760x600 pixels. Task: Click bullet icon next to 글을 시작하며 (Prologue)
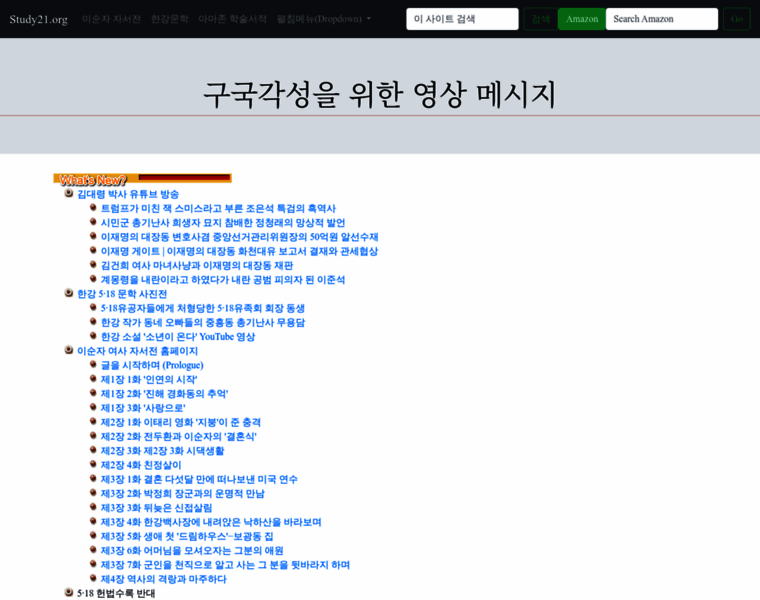93,364
